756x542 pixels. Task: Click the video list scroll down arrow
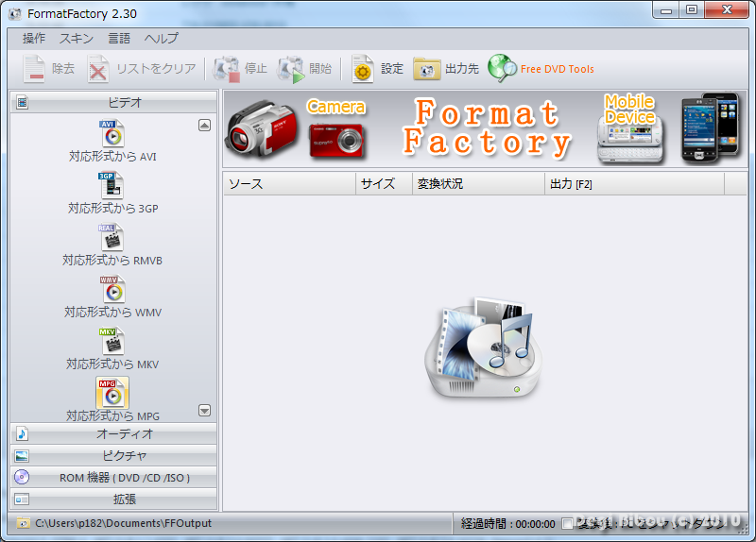[204, 411]
